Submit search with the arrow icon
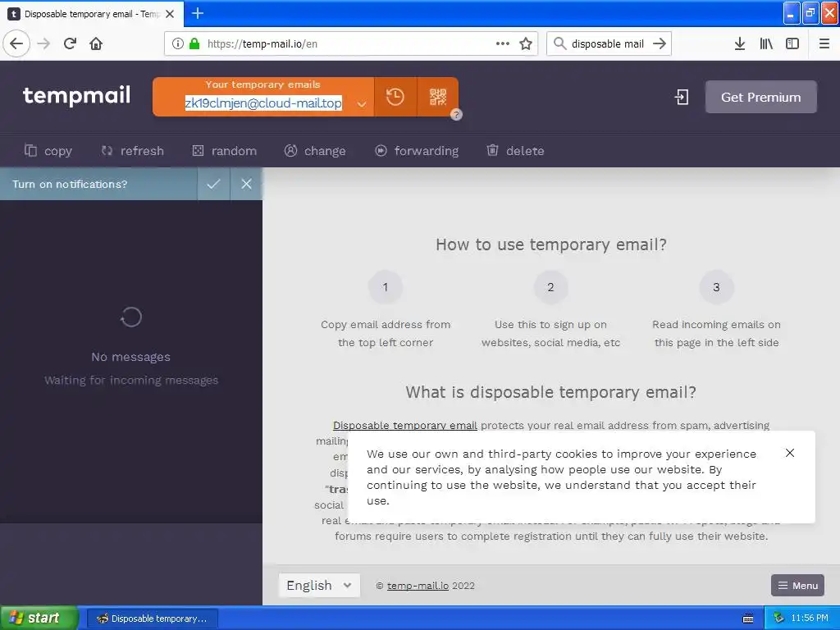 (660, 43)
